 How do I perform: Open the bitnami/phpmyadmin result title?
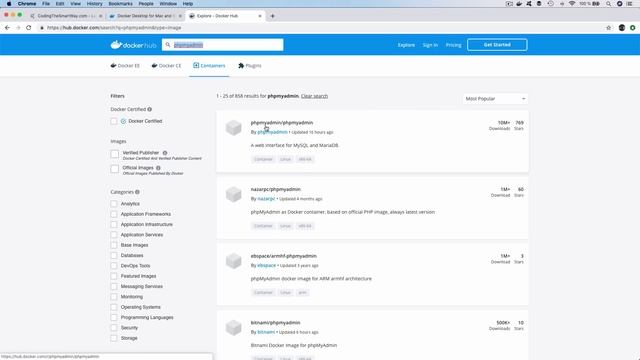(276, 322)
